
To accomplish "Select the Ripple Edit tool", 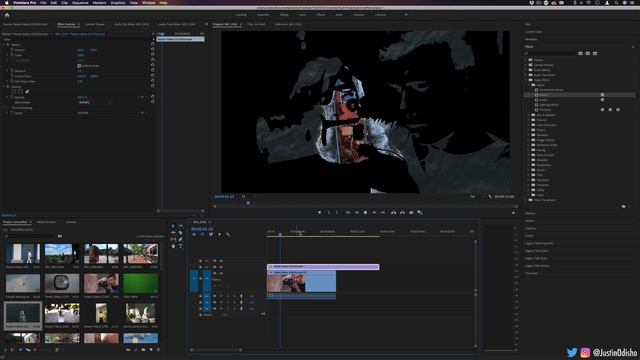I will point(173,233).
